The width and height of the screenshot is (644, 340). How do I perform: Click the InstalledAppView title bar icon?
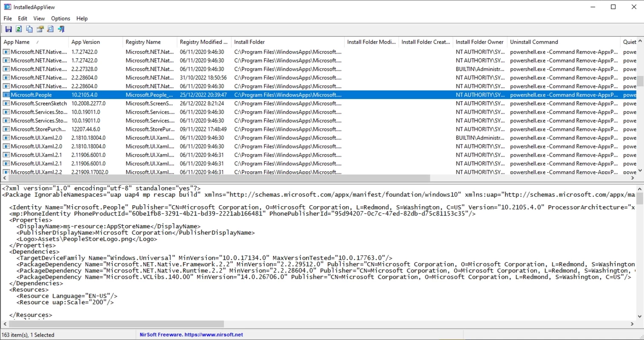7,7
